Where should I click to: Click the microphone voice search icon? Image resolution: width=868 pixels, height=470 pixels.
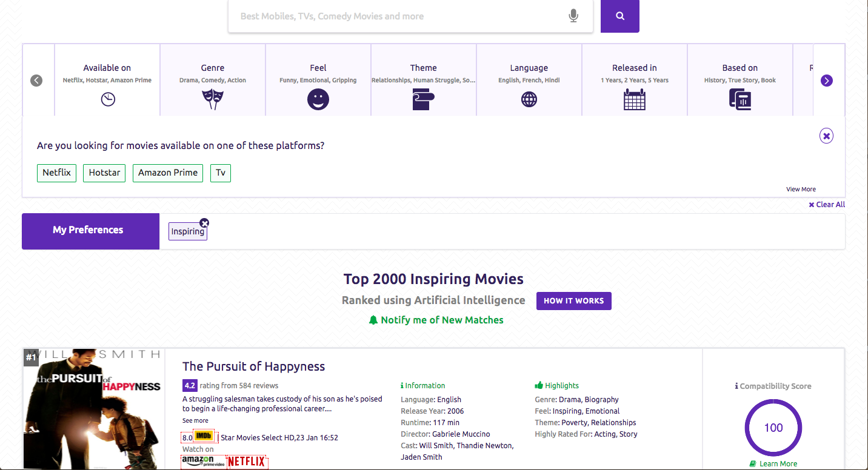click(x=573, y=16)
